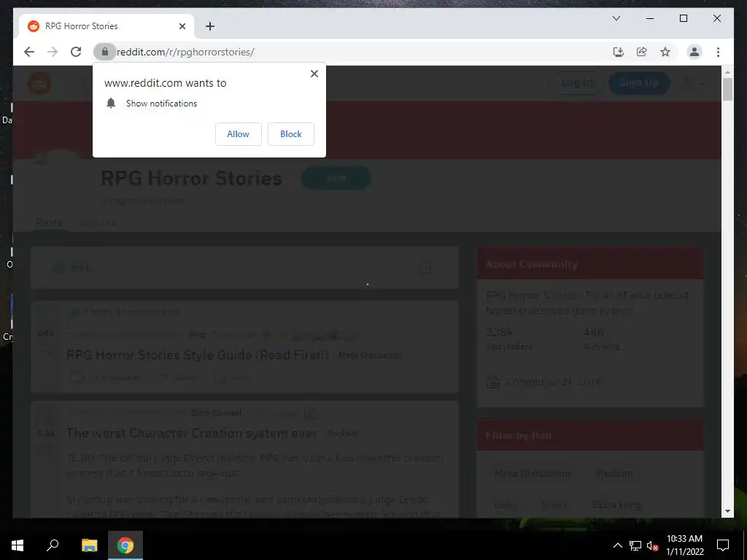Screen dimensions: 747x560
Task: Allow reddit.com to show notifications
Action: coord(239,134)
